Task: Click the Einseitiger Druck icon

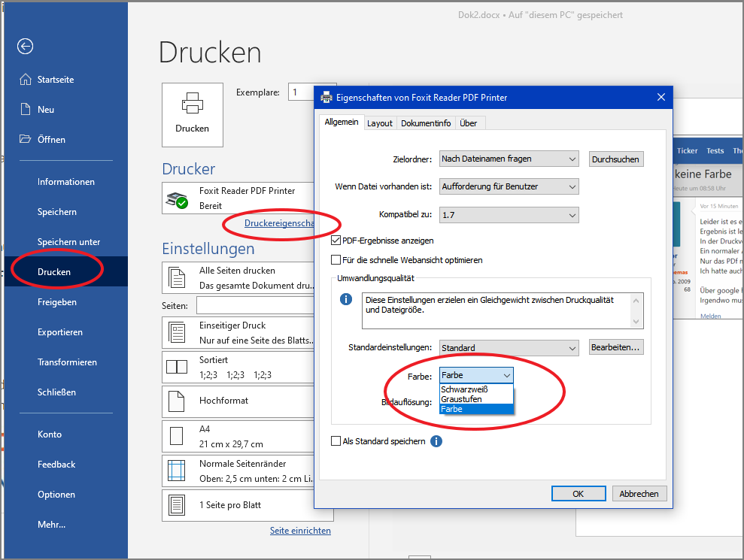Action: [x=177, y=333]
